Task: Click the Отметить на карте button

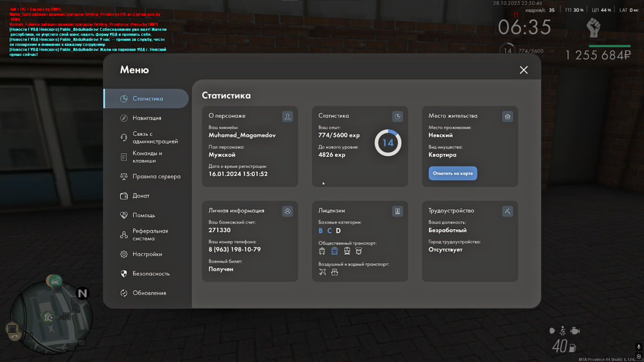Action: point(453,173)
